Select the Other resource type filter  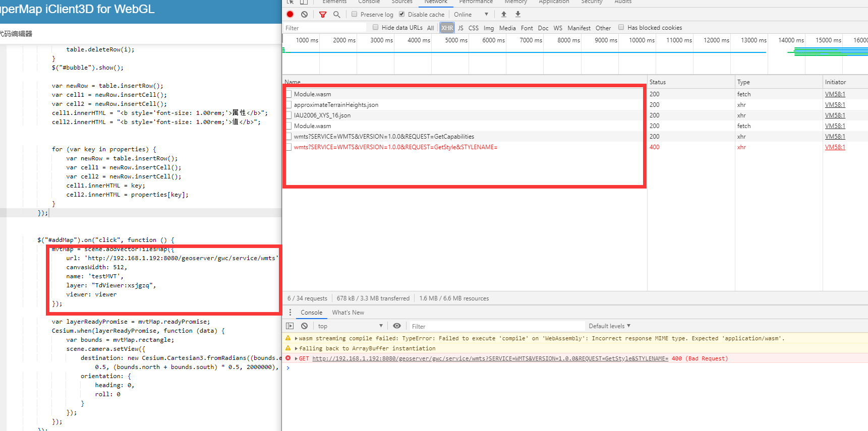[x=603, y=28]
